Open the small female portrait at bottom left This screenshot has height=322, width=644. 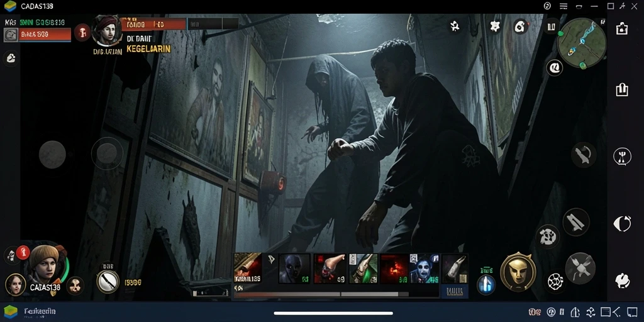16,285
